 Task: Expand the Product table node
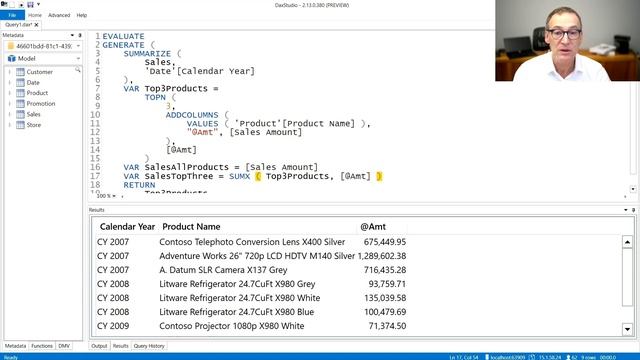pyautogui.click(x=10, y=93)
